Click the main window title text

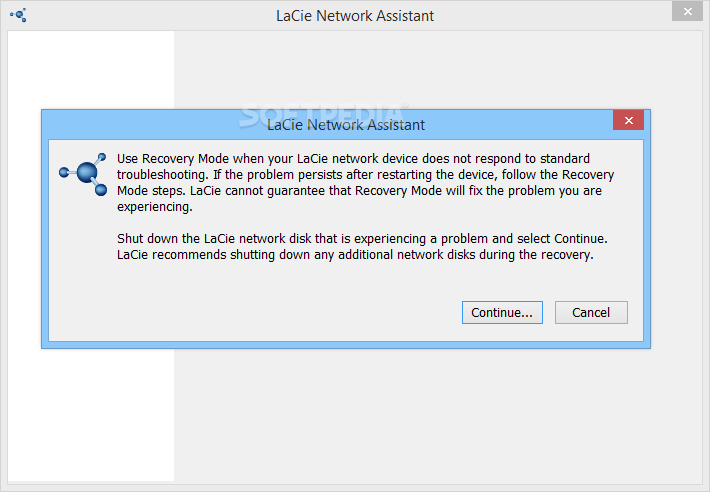click(355, 16)
